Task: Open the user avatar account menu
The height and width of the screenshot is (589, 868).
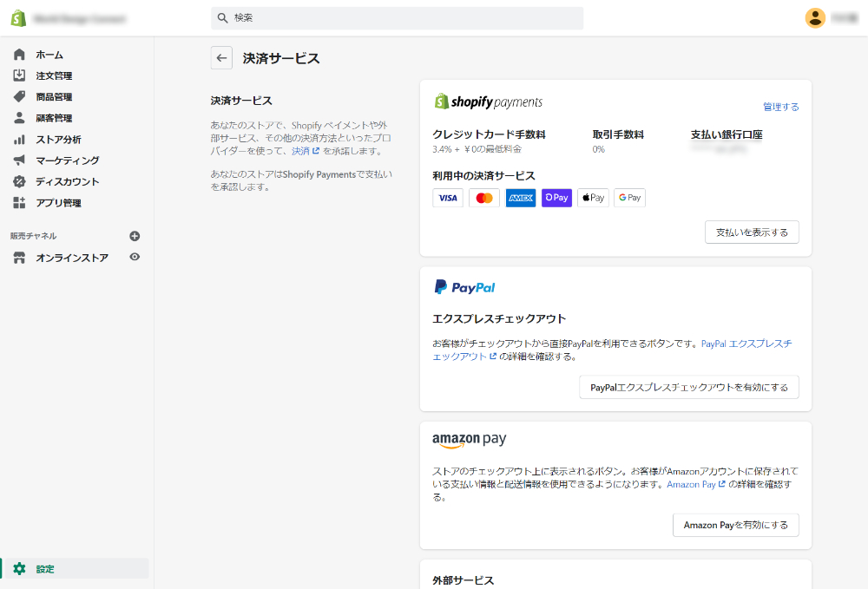Action: (815, 18)
